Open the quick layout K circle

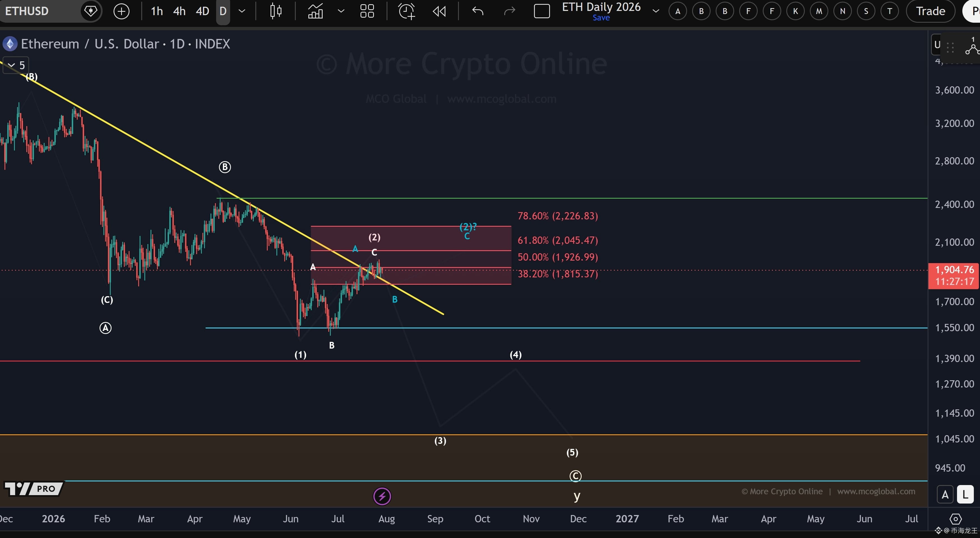pos(795,11)
